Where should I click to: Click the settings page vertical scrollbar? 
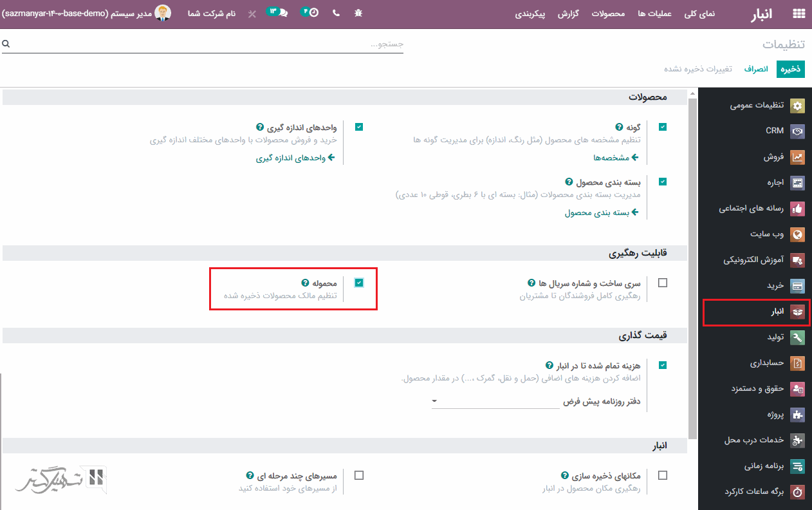coord(692,258)
